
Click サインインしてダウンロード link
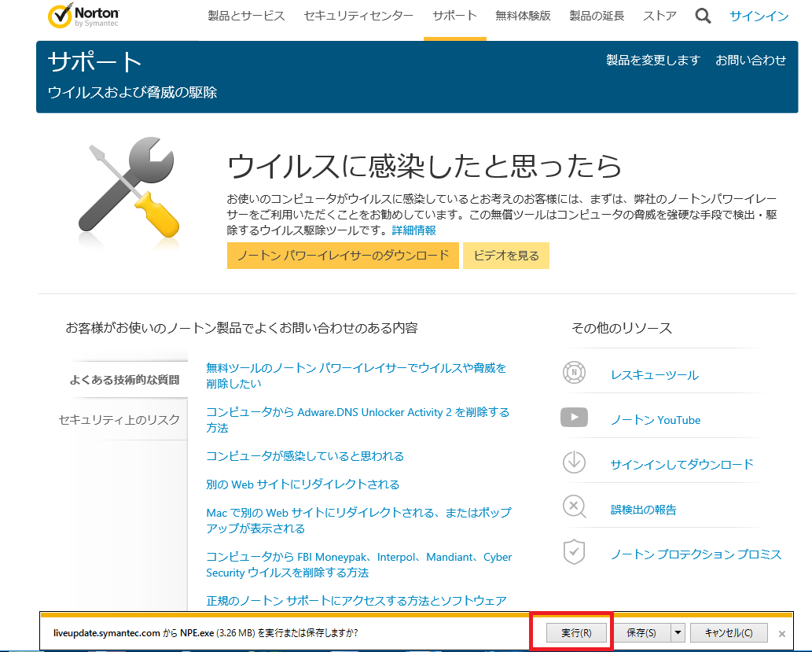682,464
